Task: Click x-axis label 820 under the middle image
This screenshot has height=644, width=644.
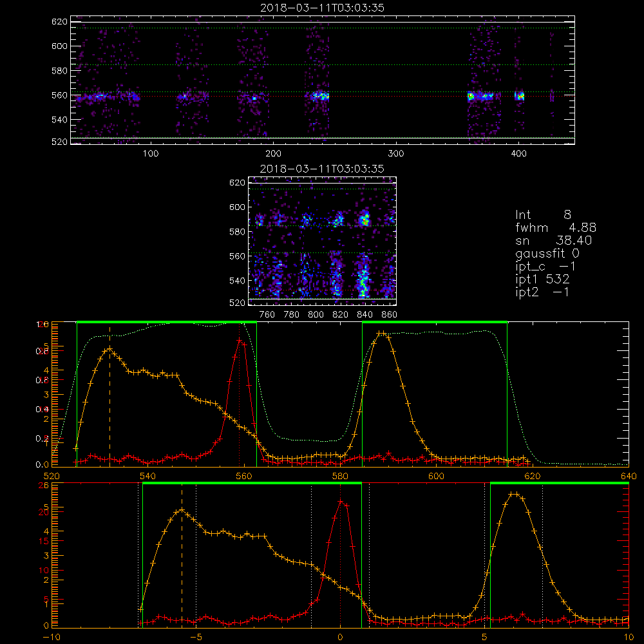Action: point(341,315)
